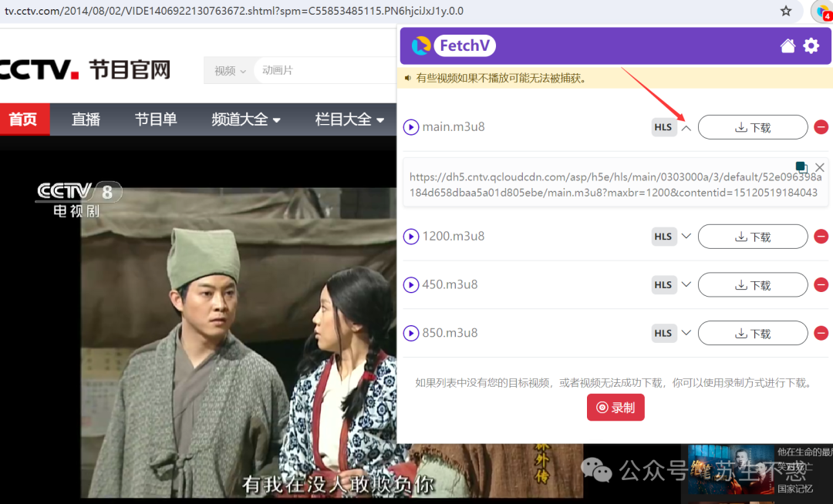Click the 450.m3u8 file name
Viewport: 833px width, 504px height.
pos(450,285)
